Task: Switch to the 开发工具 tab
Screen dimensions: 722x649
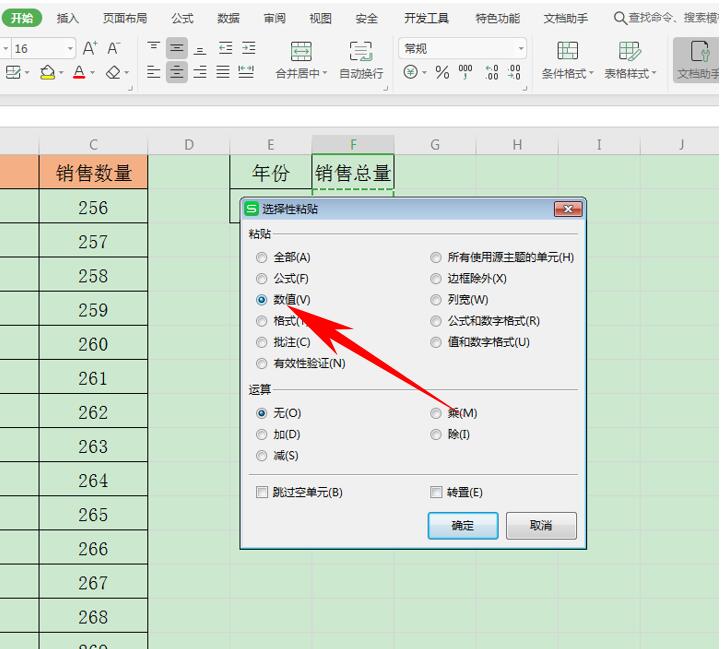Action: pyautogui.click(x=426, y=18)
